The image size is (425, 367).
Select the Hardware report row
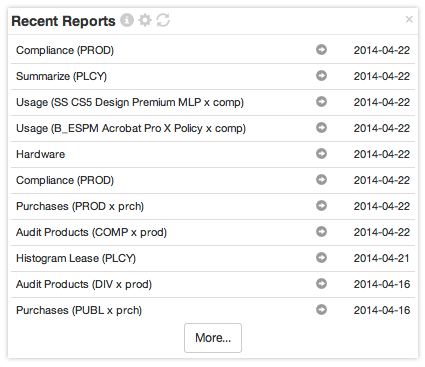pyautogui.click(x=213, y=154)
